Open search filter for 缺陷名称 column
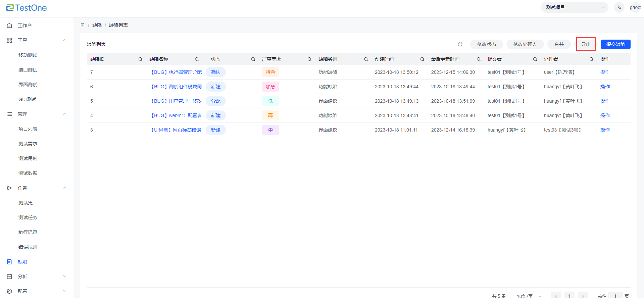Screen dimensions: 644x298 (x=197, y=59)
